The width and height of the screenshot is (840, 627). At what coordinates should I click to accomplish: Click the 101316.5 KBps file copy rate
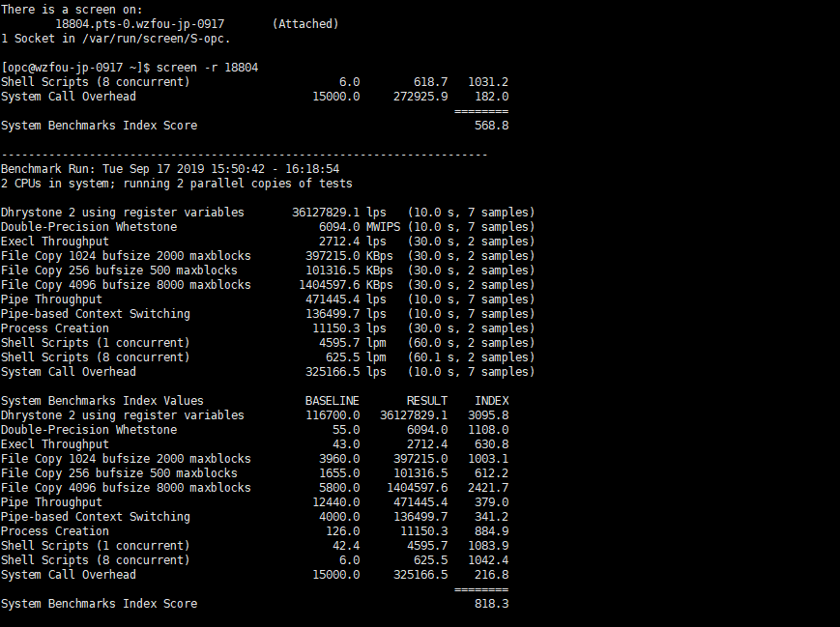point(349,270)
